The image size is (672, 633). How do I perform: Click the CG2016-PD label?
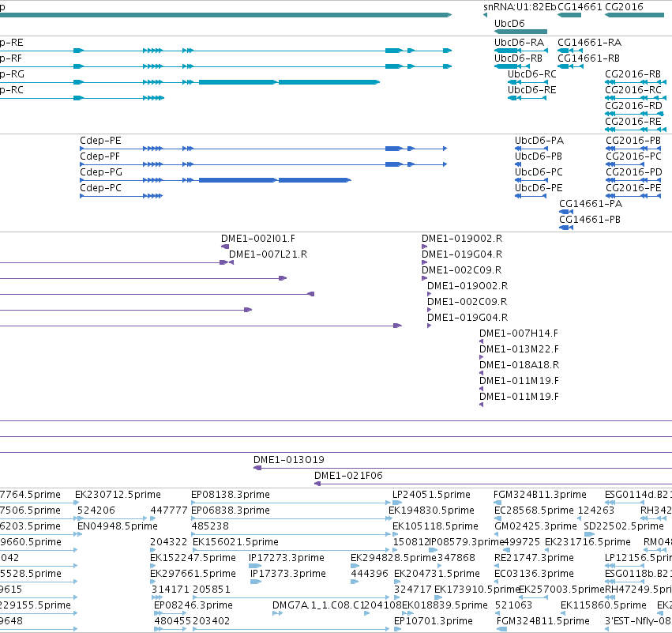click(x=634, y=172)
